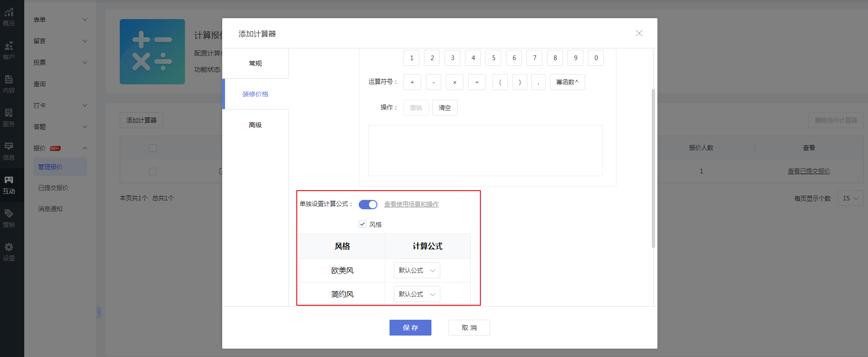The height and width of the screenshot is (357, 868).
Task: Insert the plus operator
Action: [x=412, y=82]
